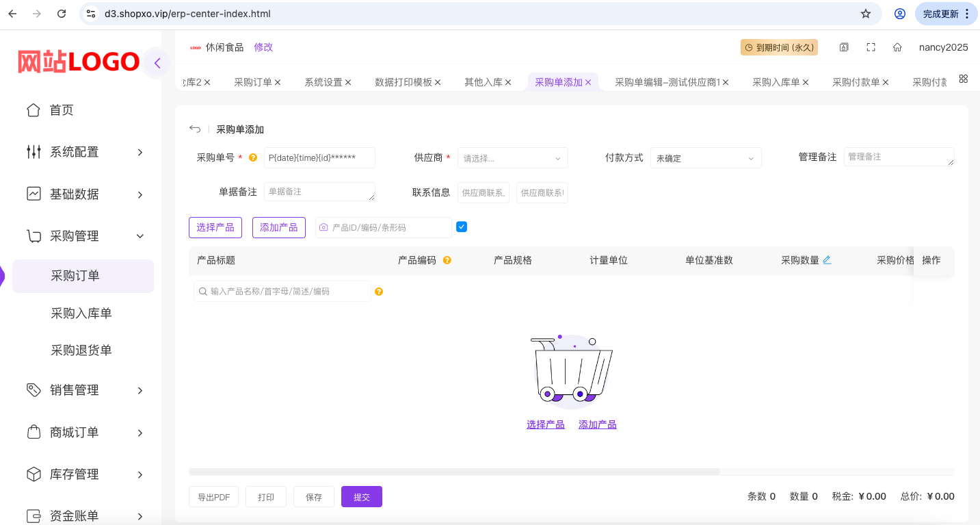Close the 采购付款单 tab
Viewport: 980px width, 525px height.
tap(886, 82)
